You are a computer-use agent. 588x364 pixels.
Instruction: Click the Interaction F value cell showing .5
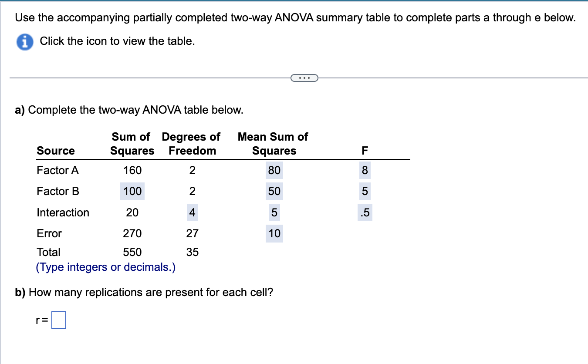point(364,212)
